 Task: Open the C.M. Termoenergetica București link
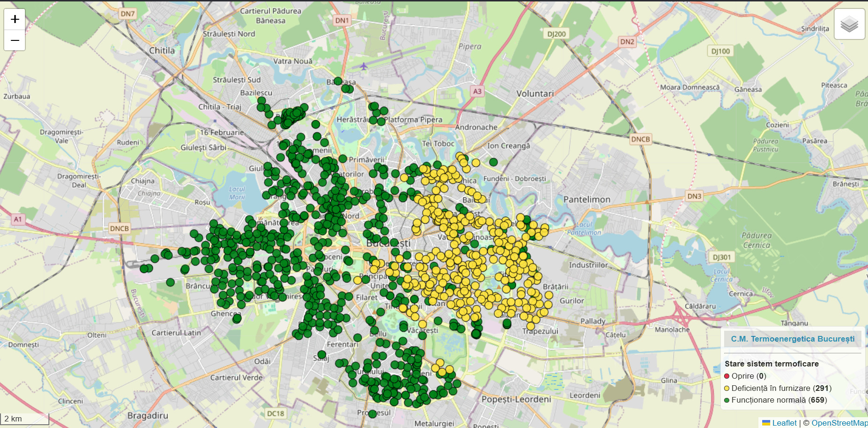click(792, 339)
